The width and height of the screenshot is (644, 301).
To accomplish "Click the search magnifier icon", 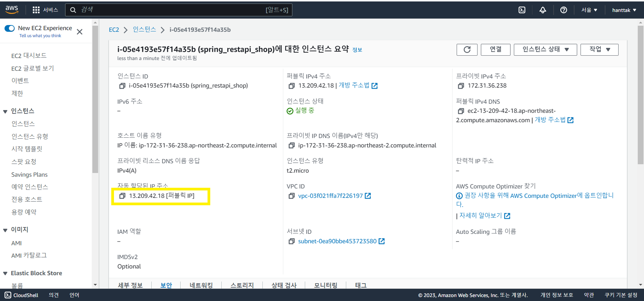I will (x=73, y=10).
